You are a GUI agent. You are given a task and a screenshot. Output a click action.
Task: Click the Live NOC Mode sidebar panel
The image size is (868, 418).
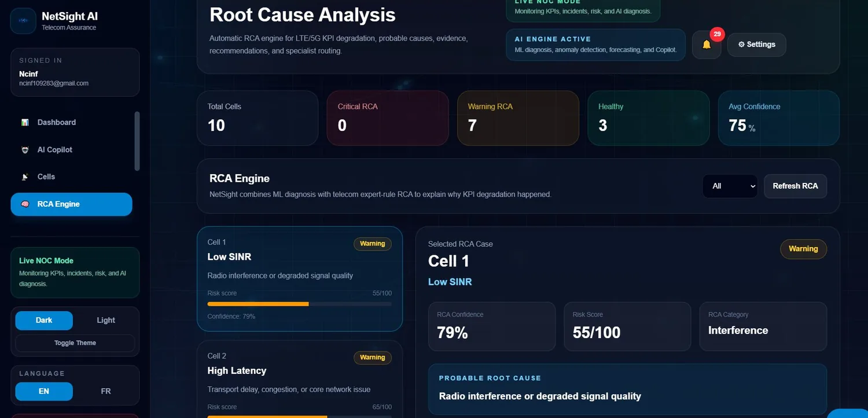tap(75, 273)
